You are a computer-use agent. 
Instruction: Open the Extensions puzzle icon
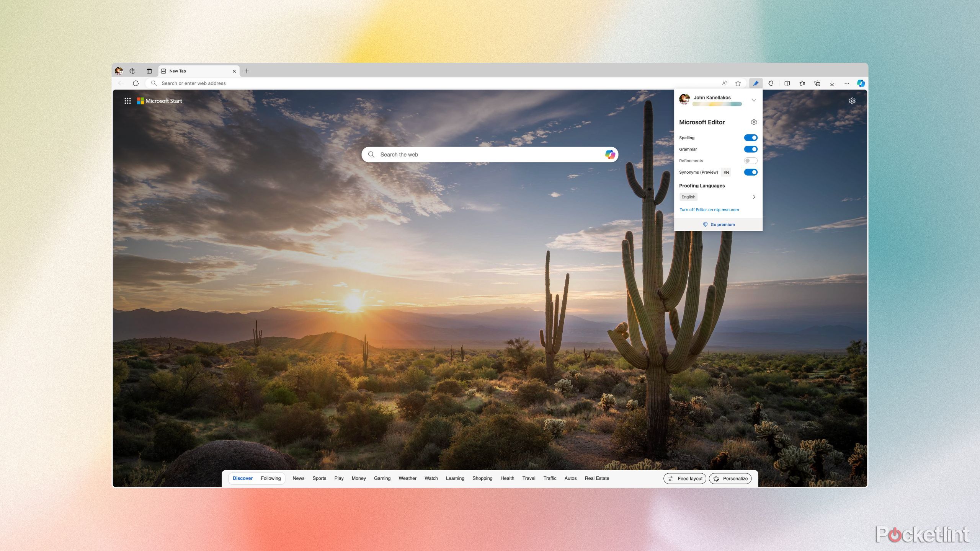click(771, 83)
